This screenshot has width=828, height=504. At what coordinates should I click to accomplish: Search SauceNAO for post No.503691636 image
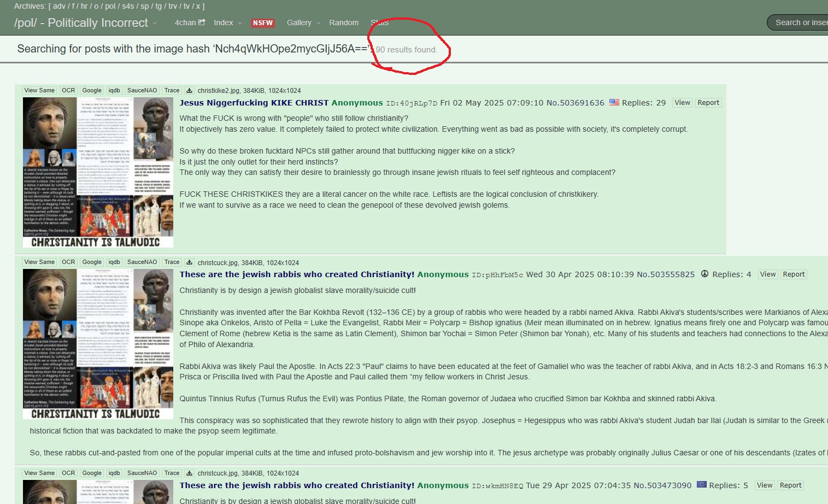click(142, 91)
